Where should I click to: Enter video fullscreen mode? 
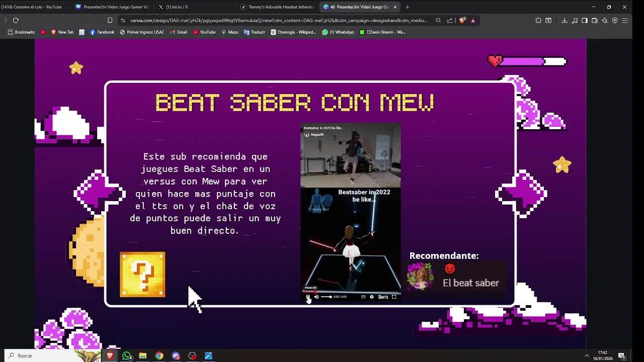(394, 297)
